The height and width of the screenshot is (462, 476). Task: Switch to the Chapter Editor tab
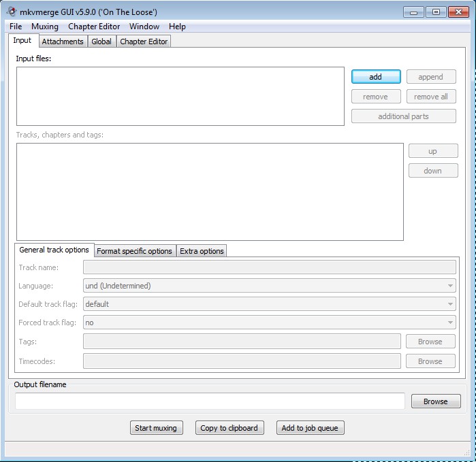coord(144,42)
